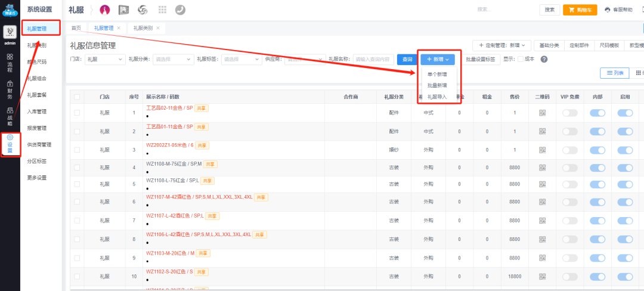Open the 购物车 shopping cart

(x=580, y=10)
